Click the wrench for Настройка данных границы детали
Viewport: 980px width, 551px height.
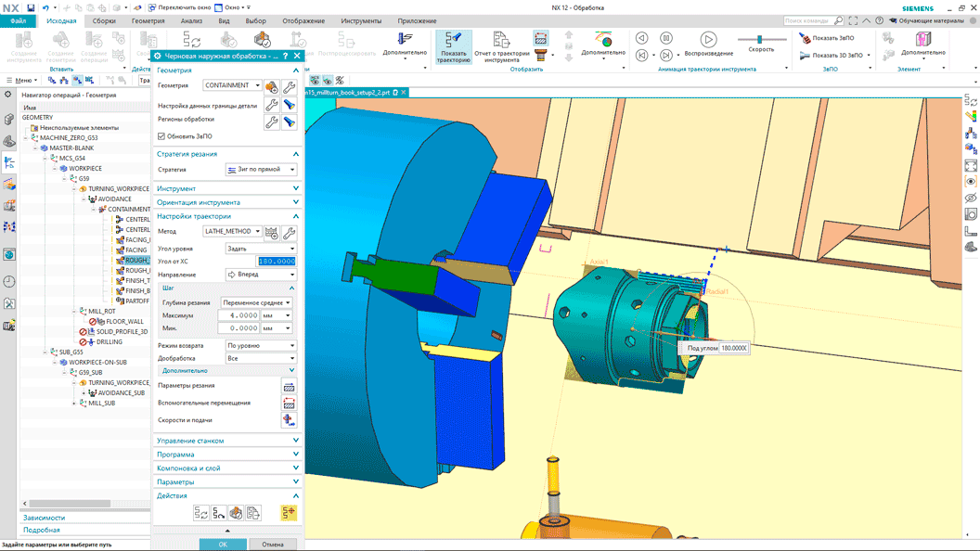(x=271, y=104)
